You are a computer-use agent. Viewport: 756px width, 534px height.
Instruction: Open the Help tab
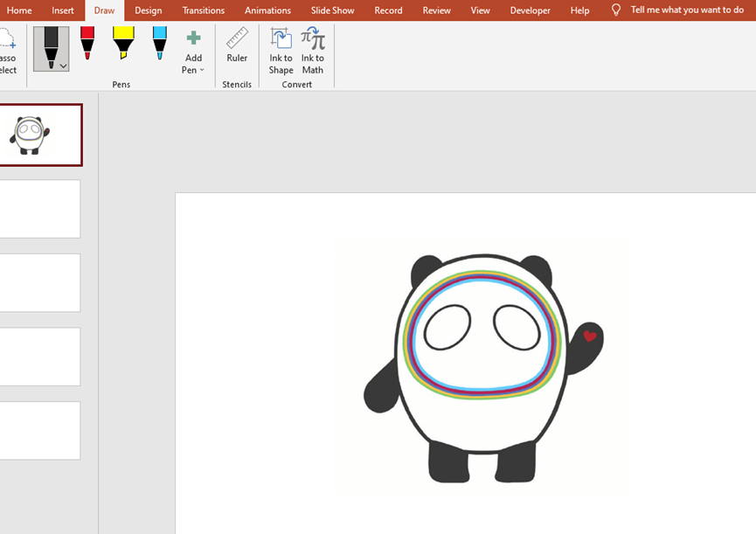click(x=579, y=10)
